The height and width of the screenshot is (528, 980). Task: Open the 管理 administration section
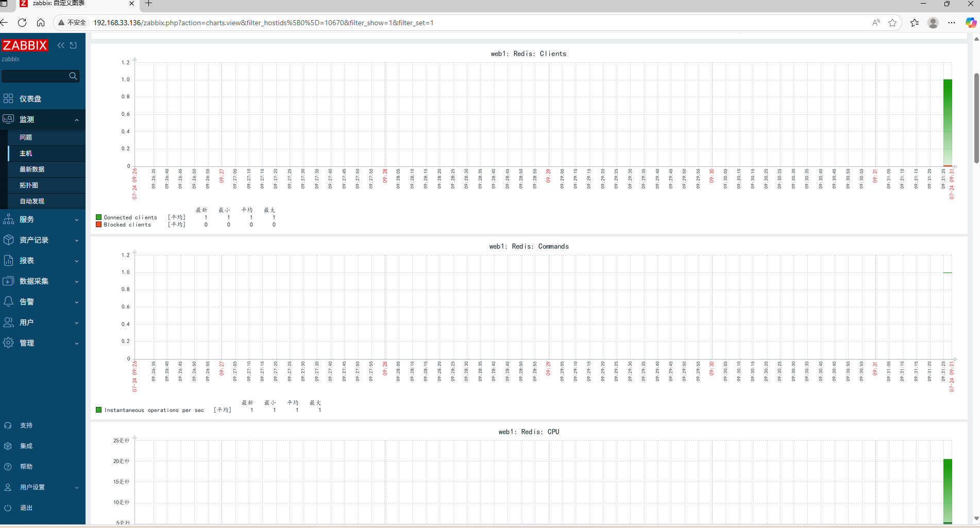tap(27, 343)
